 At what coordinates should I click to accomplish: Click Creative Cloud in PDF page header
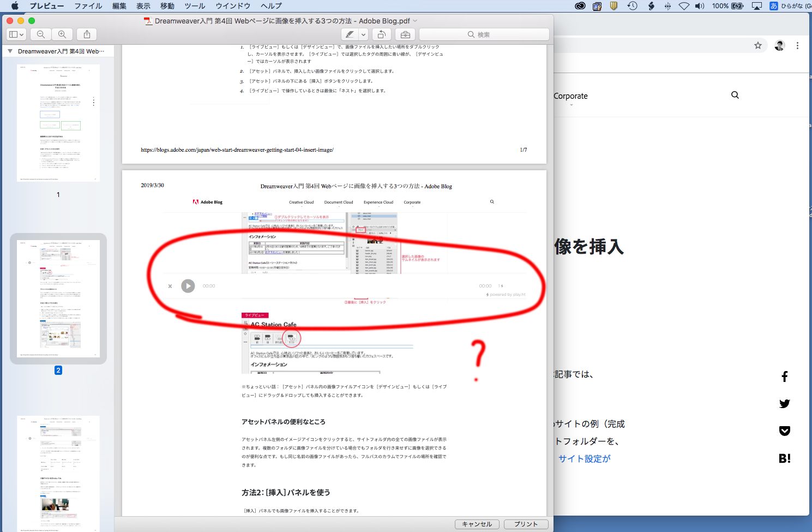(x=301, y=202)
